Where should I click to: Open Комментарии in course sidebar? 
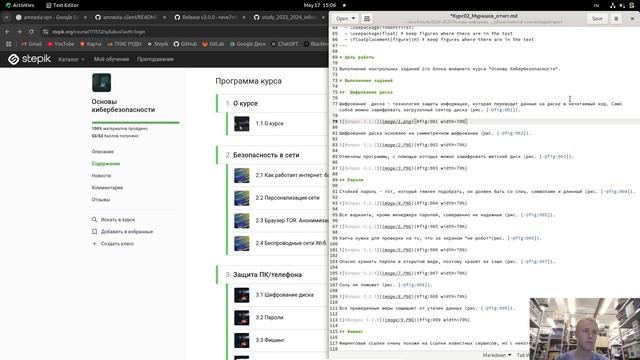tap(107, 188)
